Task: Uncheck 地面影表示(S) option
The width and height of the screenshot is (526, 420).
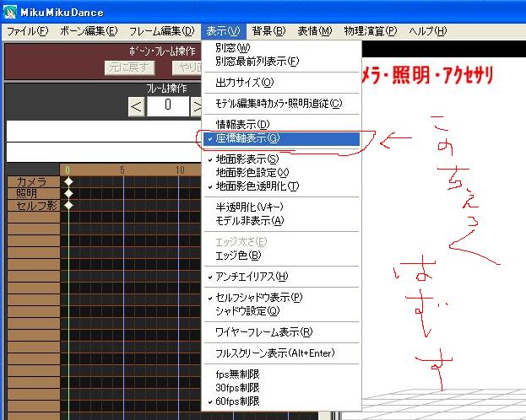Action: (282, 159)
